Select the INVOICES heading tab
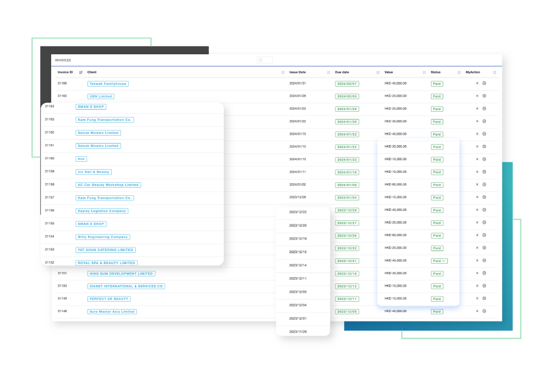The image size is (553, 392). pyautogui.click(x=63, y=60)
